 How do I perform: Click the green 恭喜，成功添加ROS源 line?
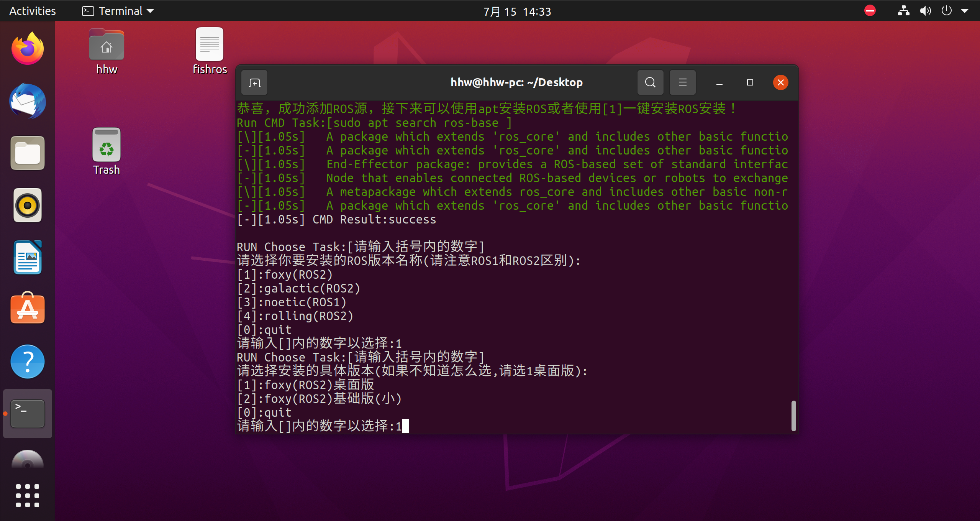pos(487,108)
